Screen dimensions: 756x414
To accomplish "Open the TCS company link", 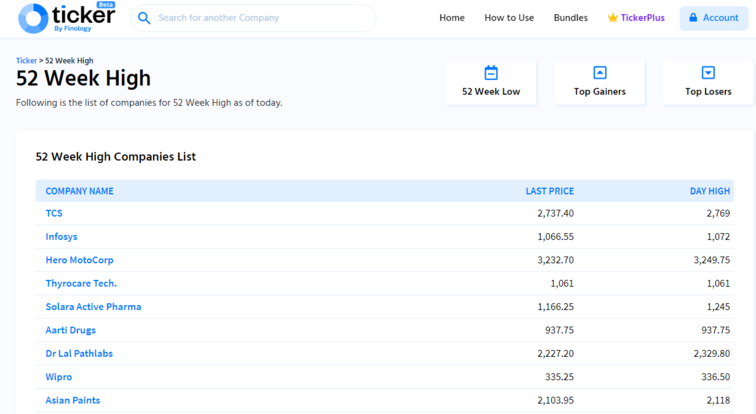I will tap(54, 213).
